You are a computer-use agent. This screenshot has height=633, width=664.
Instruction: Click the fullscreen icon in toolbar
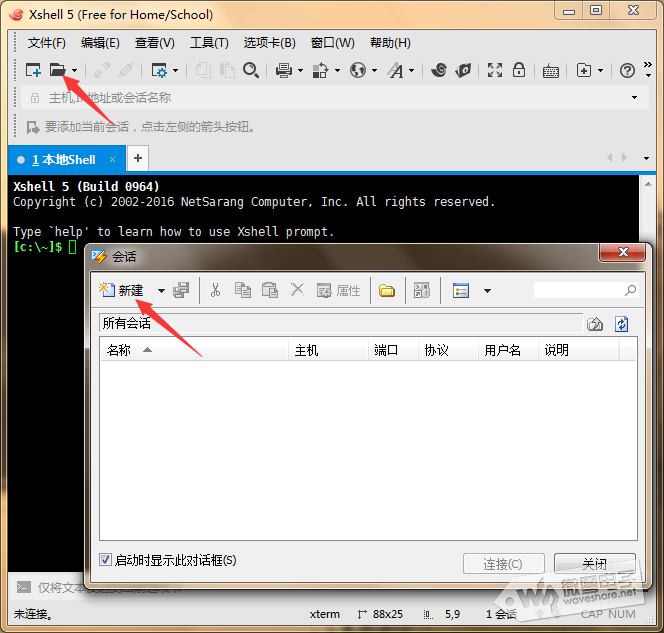coord(495,70)
